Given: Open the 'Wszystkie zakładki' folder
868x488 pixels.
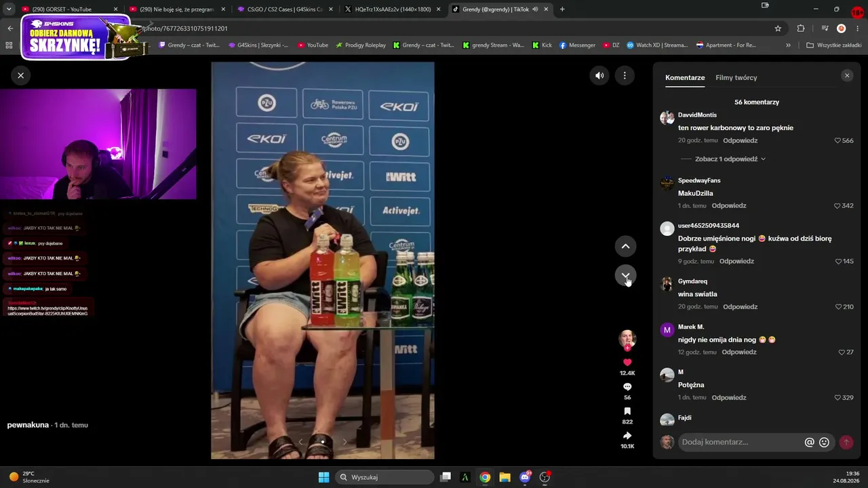Looking at the screenshot, I should (833, 45).
